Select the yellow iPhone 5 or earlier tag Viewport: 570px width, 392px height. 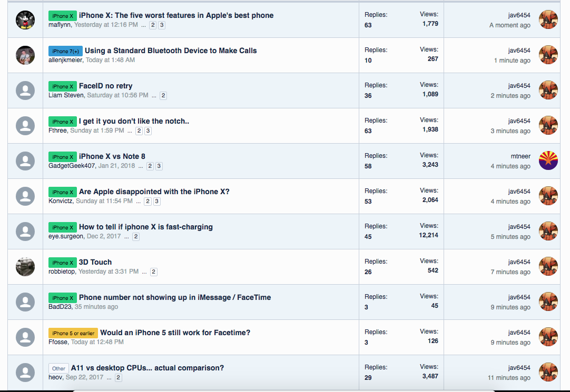click(x=73, y=333)
